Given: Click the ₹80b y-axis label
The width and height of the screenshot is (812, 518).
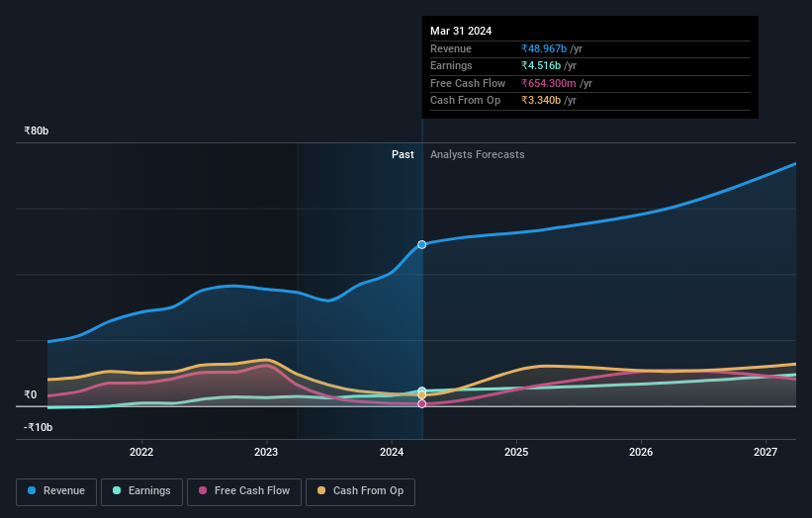Looking at the screenshot, I should [37, 130].
